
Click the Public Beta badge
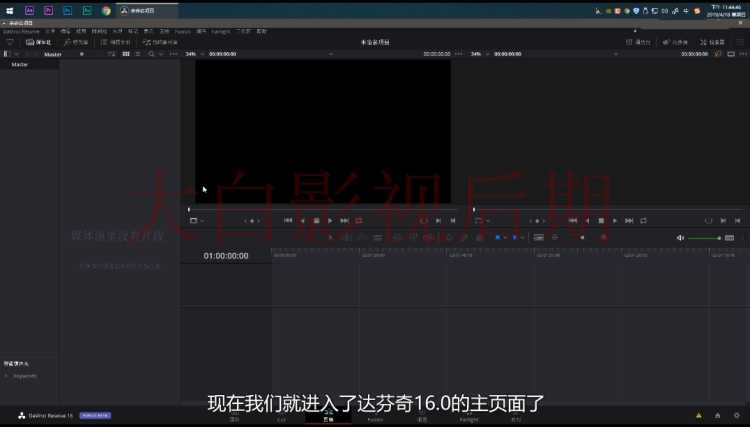[95, 416]
